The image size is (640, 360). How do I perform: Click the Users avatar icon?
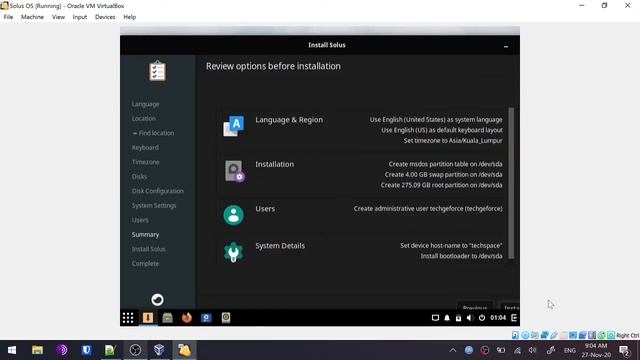(233, 215)
